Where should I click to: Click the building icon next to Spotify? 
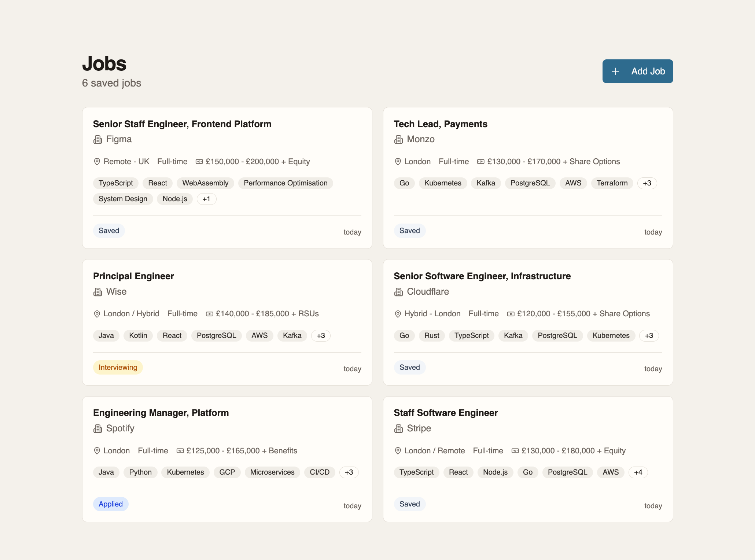click(x=97, y=429)
